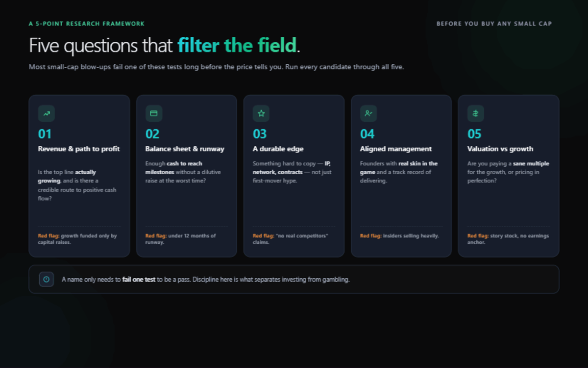Click the number 03 on the third card

260,134
